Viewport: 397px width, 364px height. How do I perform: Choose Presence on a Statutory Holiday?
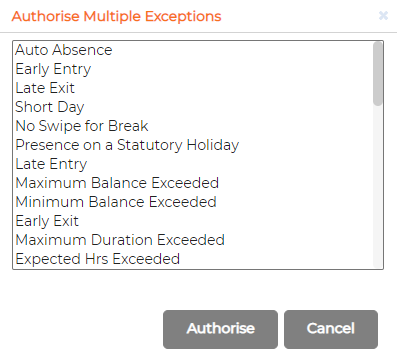point(193,145)
